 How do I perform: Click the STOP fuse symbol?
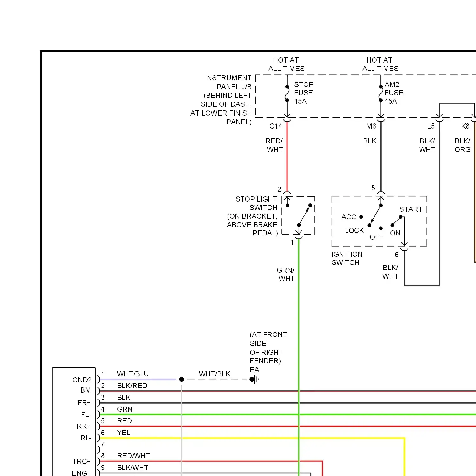click(287, 93)
